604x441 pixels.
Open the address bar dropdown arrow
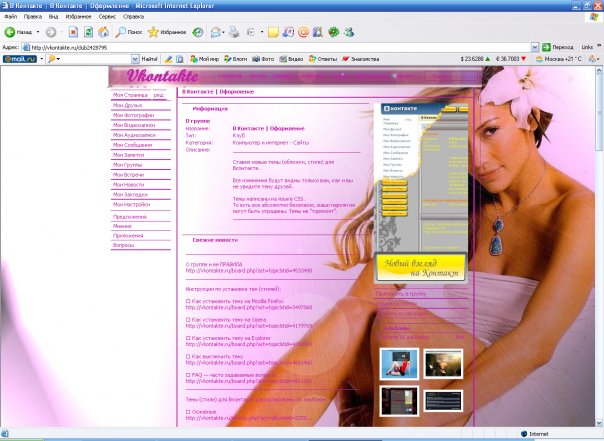click(x=535, y=47)
